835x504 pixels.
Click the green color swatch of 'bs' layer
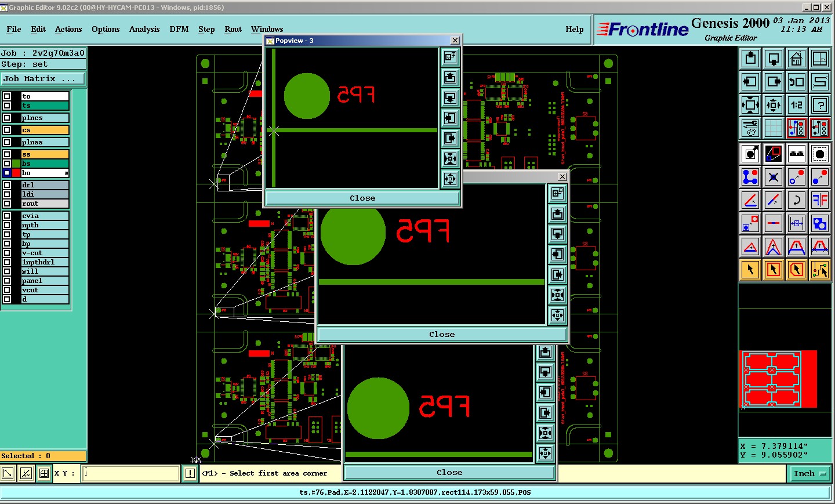click(16, 164)
